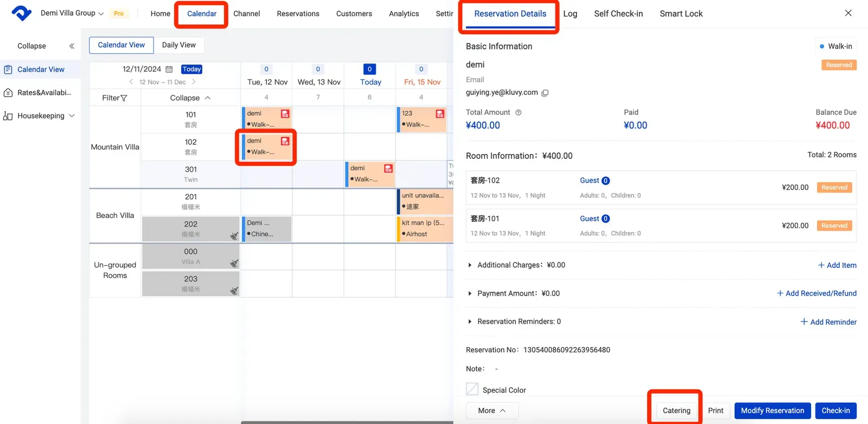Click the housekeeping broom icon on room 202
868x424 pixels.
pos(234,236)
